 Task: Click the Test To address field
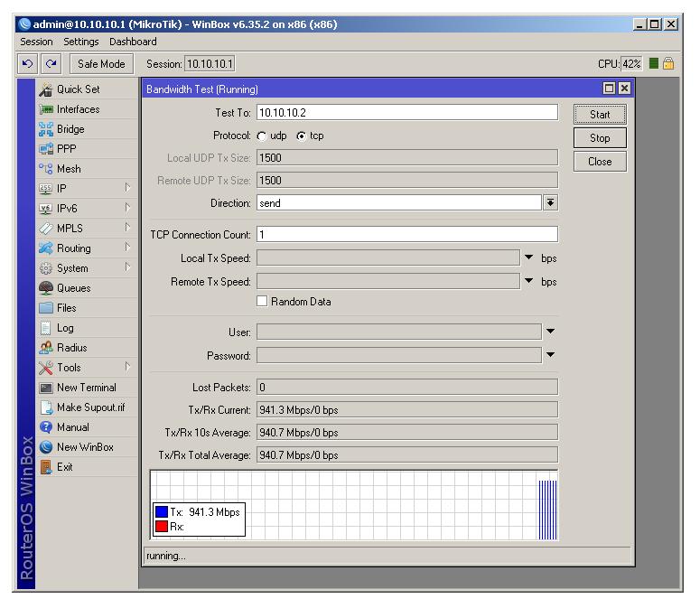tap(406, 113)
